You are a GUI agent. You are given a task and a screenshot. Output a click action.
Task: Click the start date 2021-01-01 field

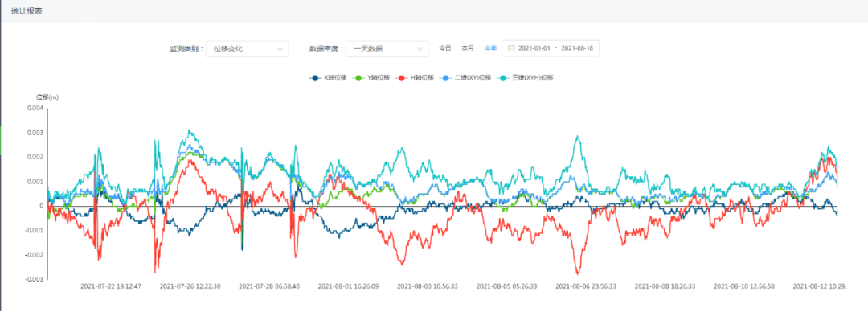[535, 49]
